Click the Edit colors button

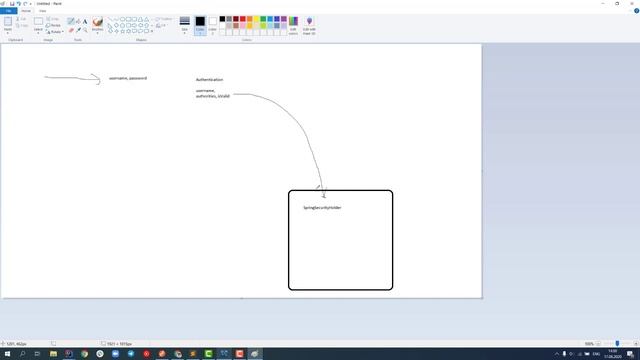point(293,25)
